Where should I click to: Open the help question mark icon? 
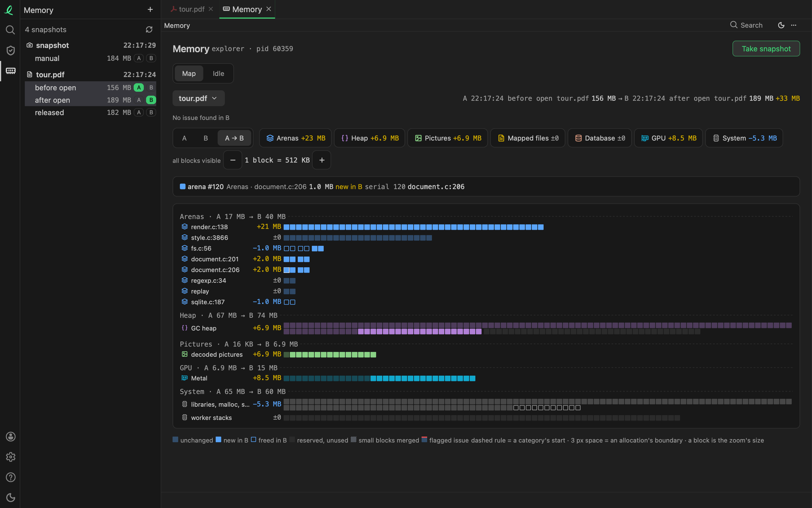tap(10, 477)
